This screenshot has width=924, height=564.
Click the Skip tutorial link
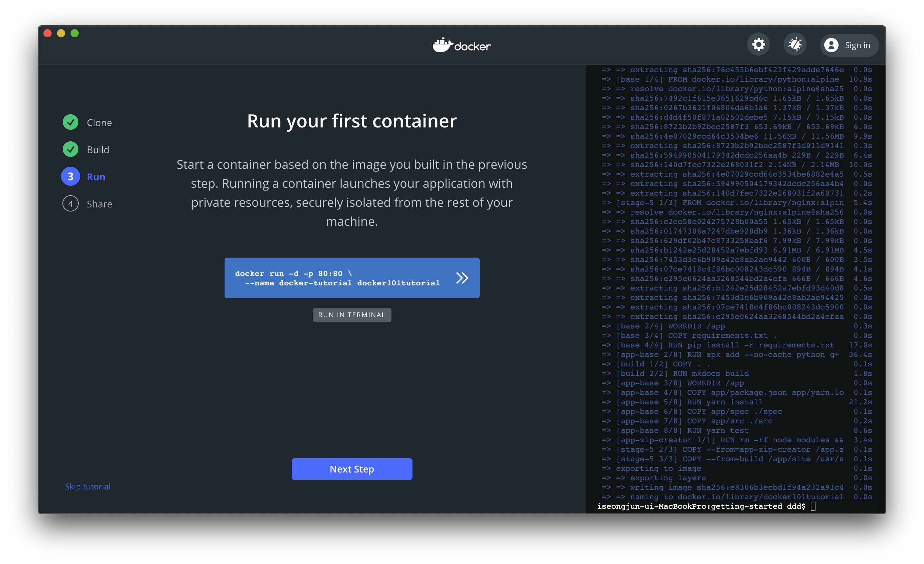[88, 486]
